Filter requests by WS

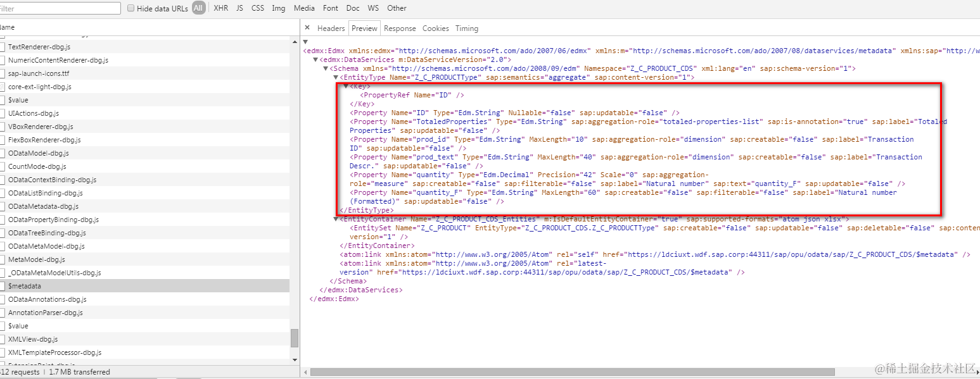click(374, 8)
